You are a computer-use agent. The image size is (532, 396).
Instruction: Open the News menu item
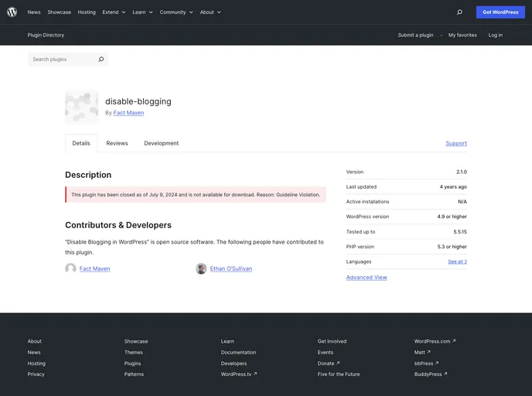tap(34, 12)
